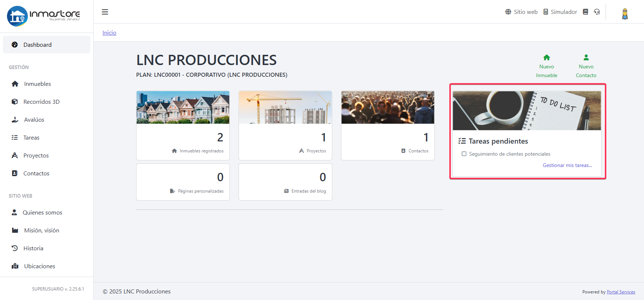The image size is (644, 300).
Task: Follow the Inicio breadcrumb link
Action: tap(109, 33)
